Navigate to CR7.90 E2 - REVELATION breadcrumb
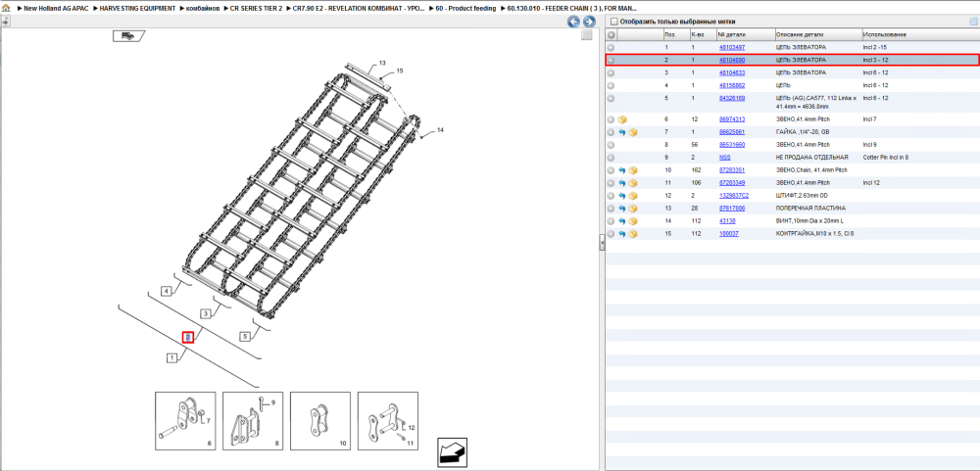This screenshot has height=471, width=980. click(356, 9)
